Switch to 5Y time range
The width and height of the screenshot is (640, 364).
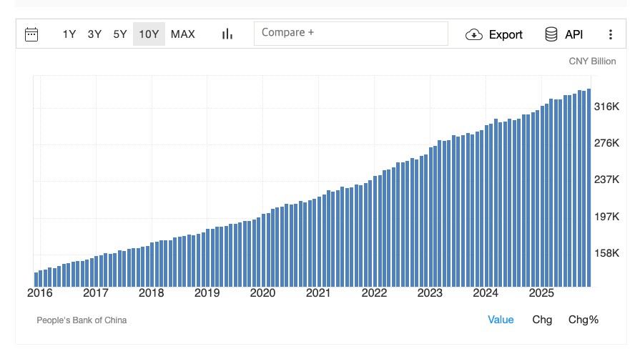pos(120,34)
